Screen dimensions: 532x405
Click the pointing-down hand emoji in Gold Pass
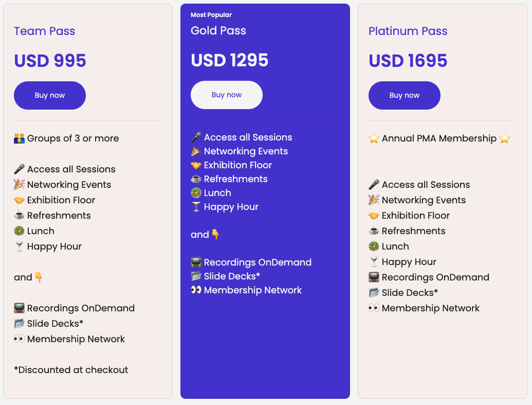pyautogui.click(x=215, y=235)
